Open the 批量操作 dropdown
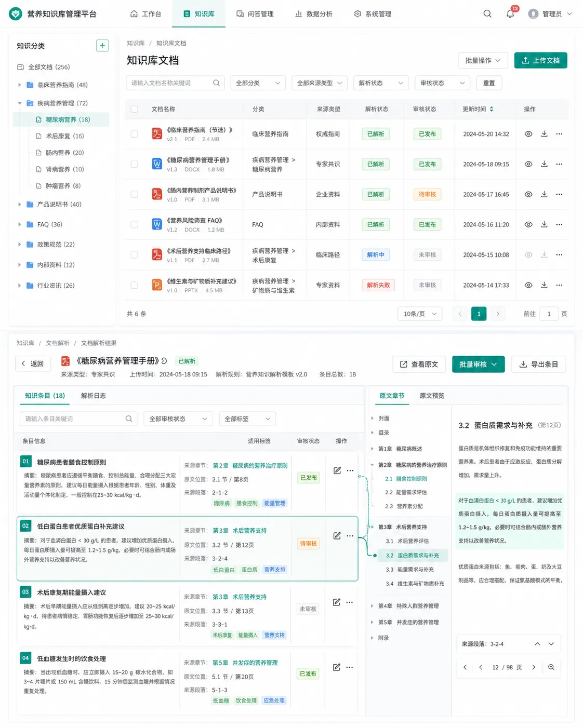Viewport: 583px width, 728px height. pyautogui.click(x=483, y=60)
